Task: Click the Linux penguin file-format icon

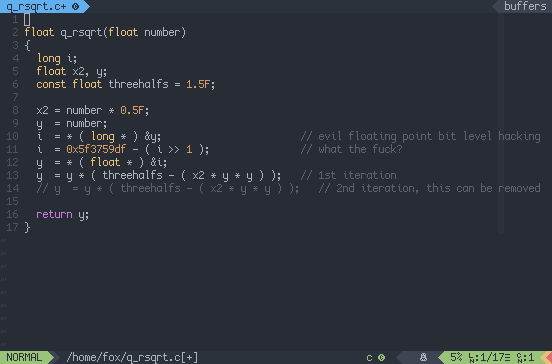Action: tap(424, 357)
